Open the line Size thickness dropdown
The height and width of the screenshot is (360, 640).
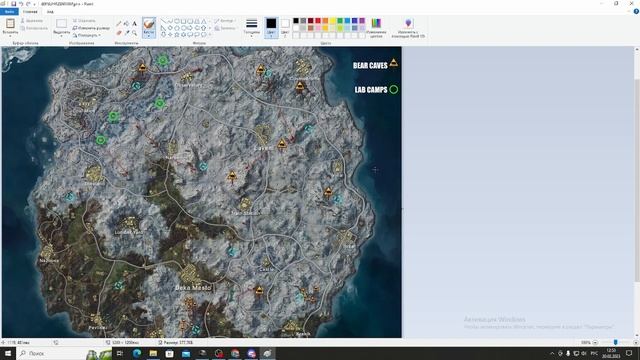[x=251, y=28]
